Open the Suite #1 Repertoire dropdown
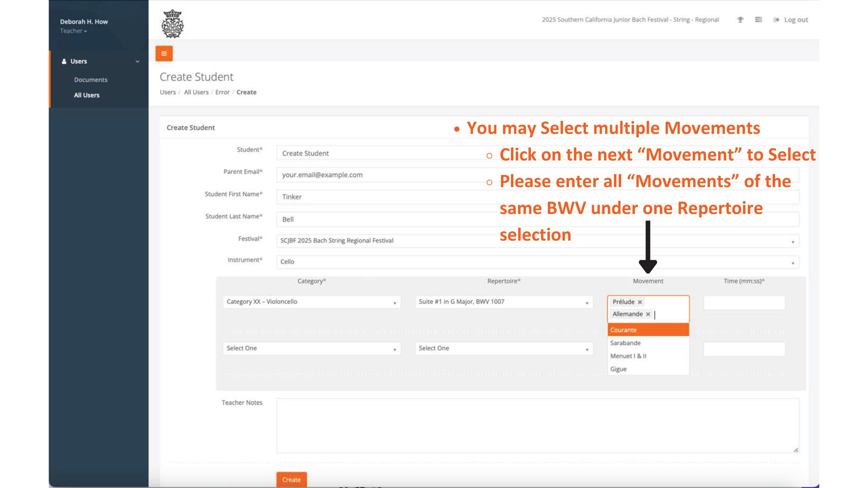This screenshot has height=488, width=868. pyautogui.click(x=504, y=302)
